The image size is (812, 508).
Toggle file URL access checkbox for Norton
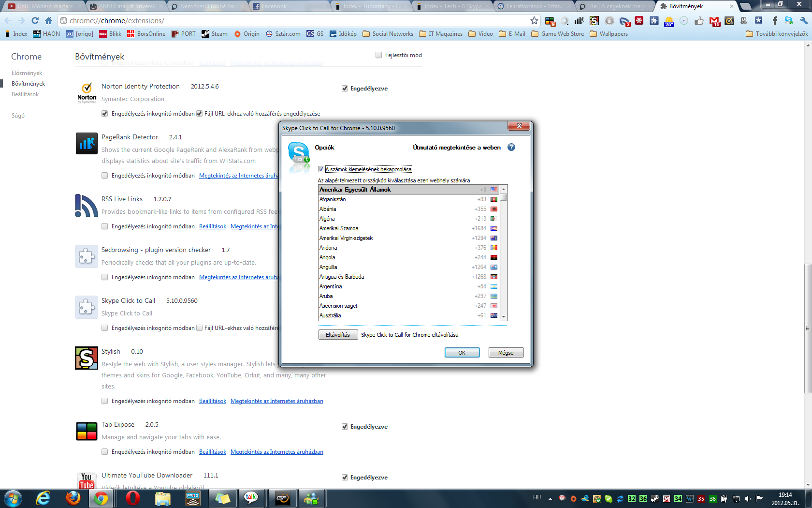click(x=199, y=114)
